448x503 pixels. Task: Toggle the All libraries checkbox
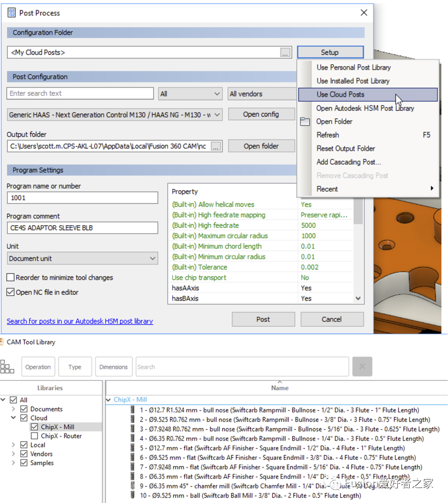tap(13, 400)
